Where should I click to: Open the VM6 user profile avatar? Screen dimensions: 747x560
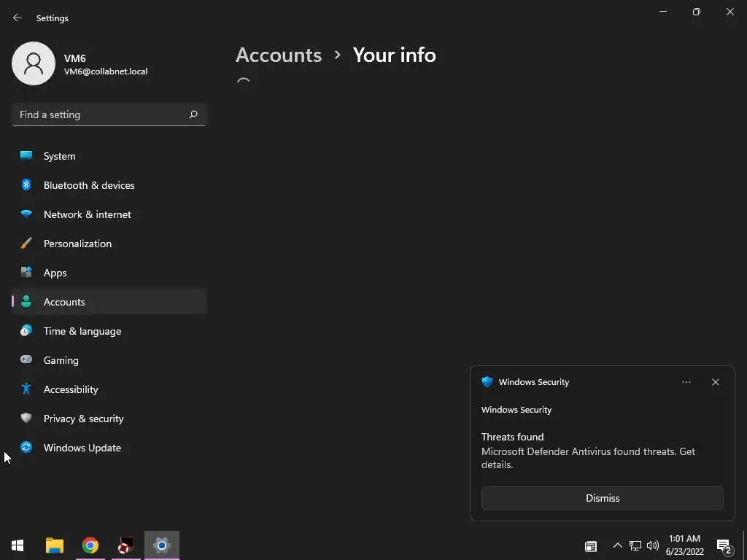[x=34, y=63]
